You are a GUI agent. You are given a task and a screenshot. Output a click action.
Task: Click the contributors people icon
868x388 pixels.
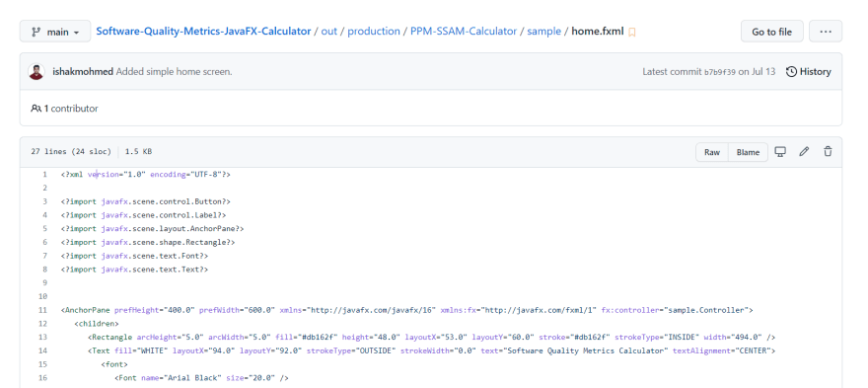(36, 108)
